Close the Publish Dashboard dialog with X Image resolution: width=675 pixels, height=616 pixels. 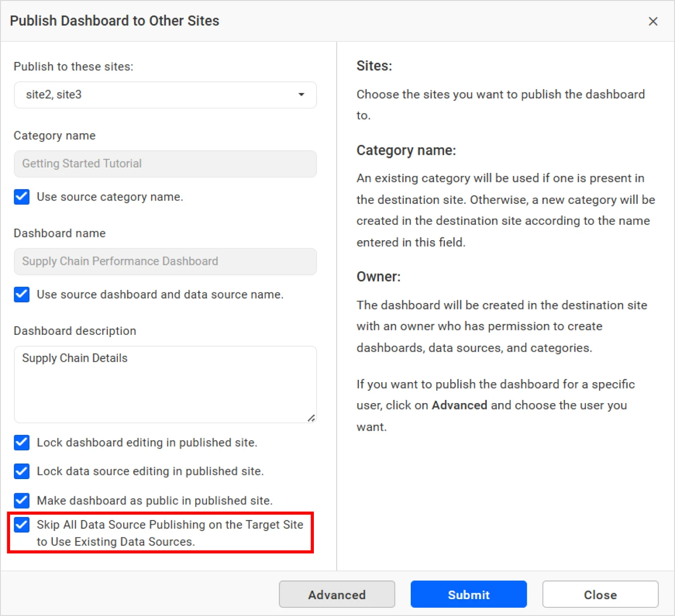point(653,21)
